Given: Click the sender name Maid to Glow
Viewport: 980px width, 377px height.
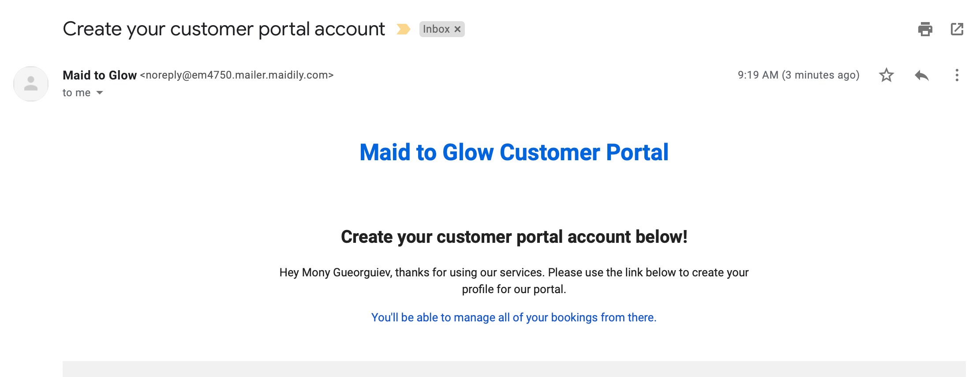Looking at the screenshot, I should 100,75.
